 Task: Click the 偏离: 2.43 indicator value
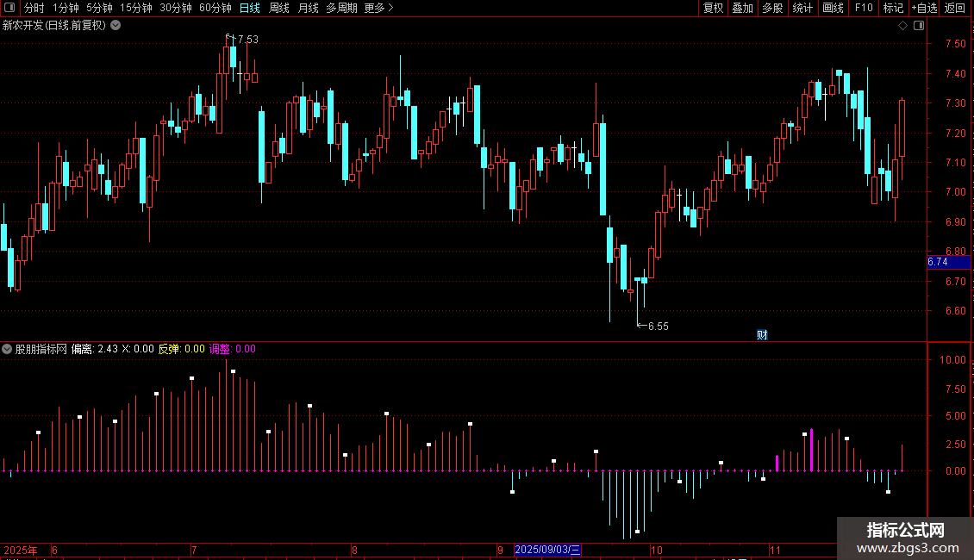(95, 349)
